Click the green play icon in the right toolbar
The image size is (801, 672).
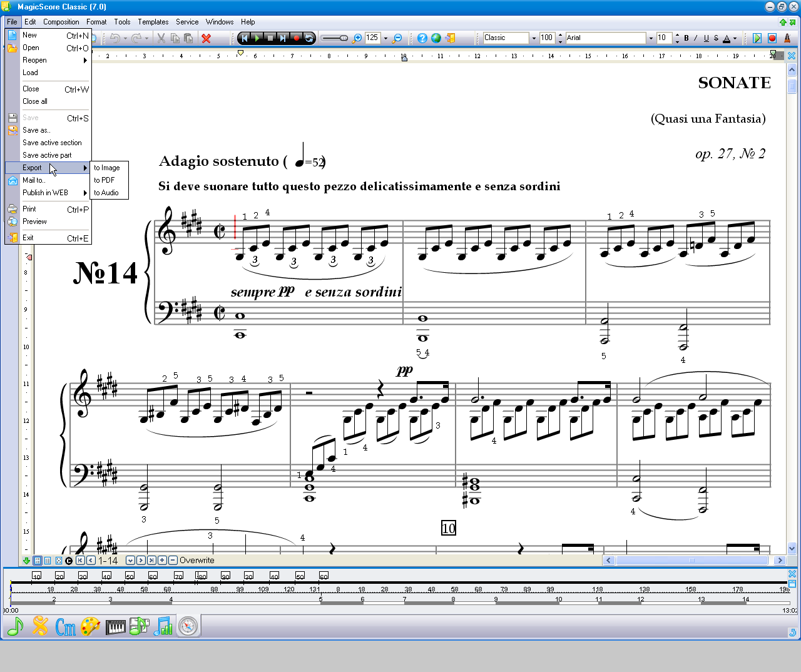pyautogui.click(x=757, y=38)
